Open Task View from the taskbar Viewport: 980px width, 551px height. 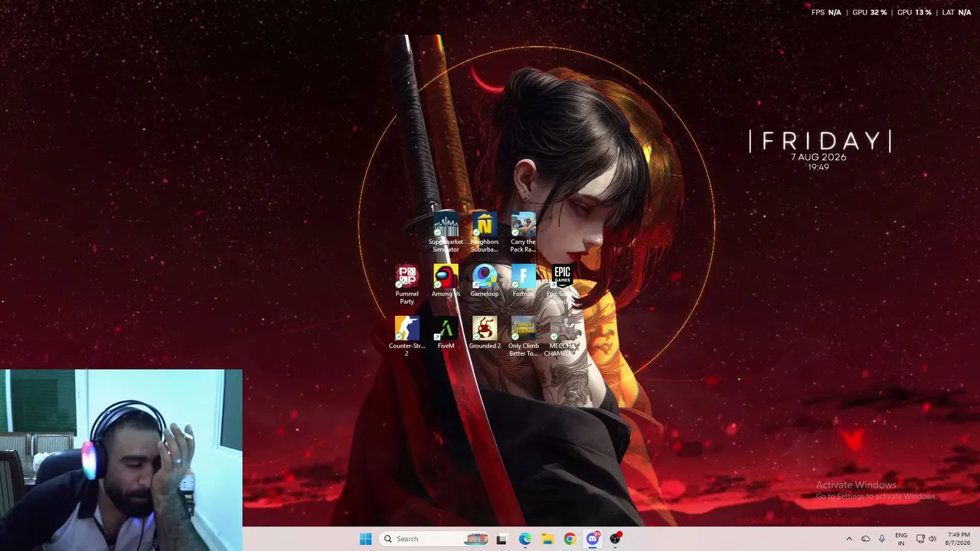pyautogui.click(x=501, y=539)
